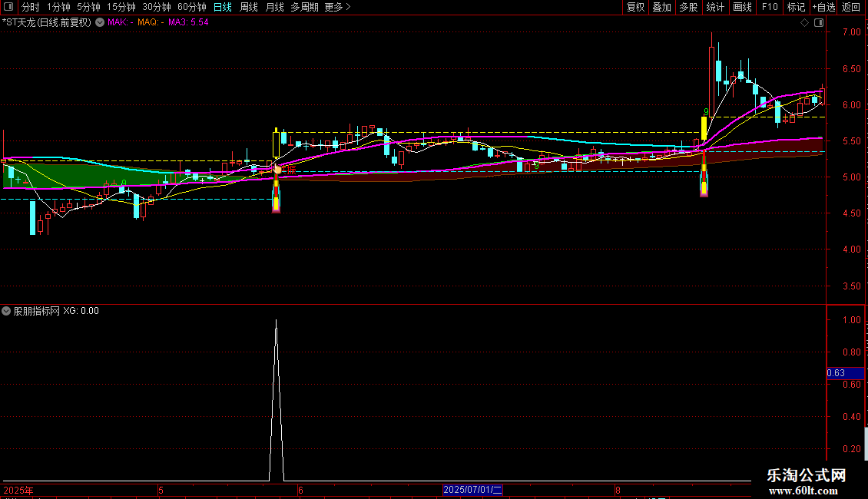Click the 复权 adjustment button
This screenshot has width=868, height=499.
coord(635,7)
